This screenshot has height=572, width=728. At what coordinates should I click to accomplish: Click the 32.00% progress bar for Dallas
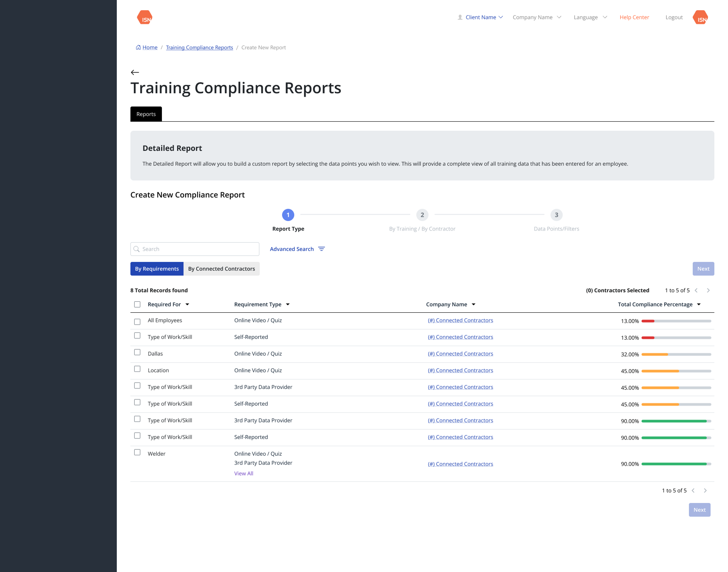(676, 354)
